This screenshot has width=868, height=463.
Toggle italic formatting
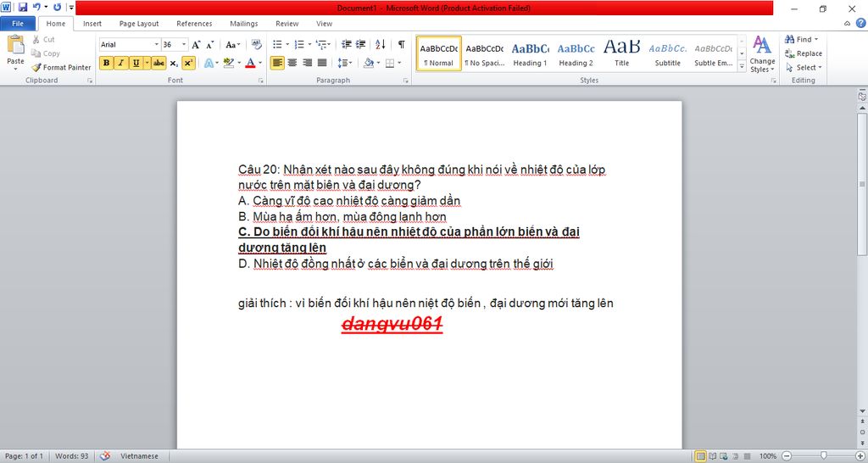(120, 63)
